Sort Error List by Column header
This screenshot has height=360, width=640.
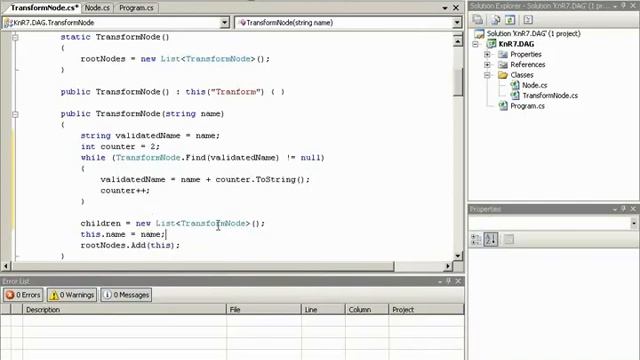(x=367, y=309)
